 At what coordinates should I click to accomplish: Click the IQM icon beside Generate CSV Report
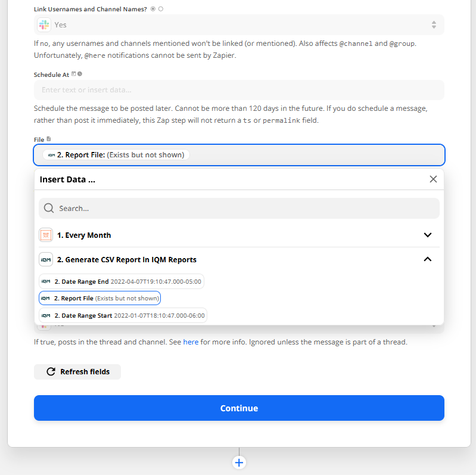point(46,259)
